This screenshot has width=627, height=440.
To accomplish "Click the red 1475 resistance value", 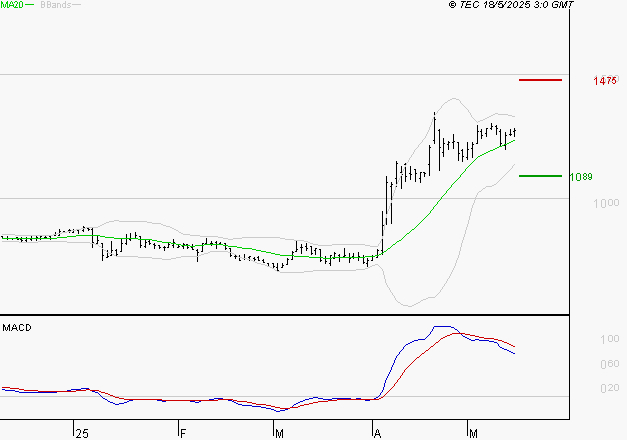I will pyautogui.click(x=605, y=80).
